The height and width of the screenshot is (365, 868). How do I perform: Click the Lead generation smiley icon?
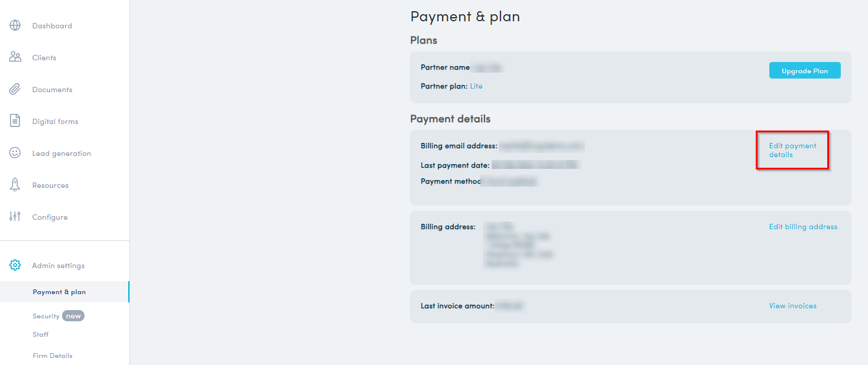point(15,153)
